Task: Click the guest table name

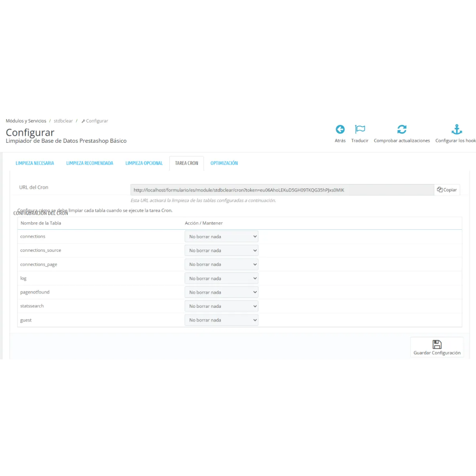Action: pos(26,320)
